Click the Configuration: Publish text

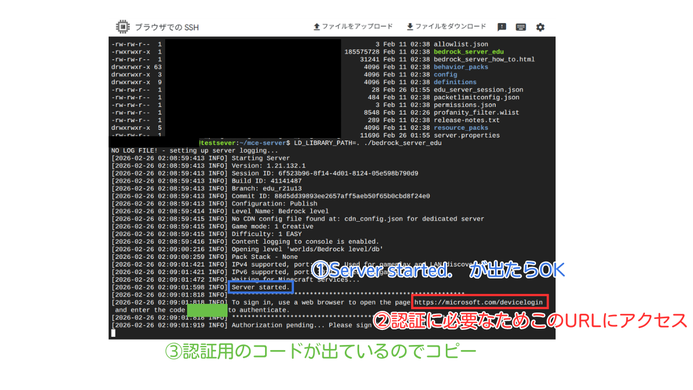[274, 203]
